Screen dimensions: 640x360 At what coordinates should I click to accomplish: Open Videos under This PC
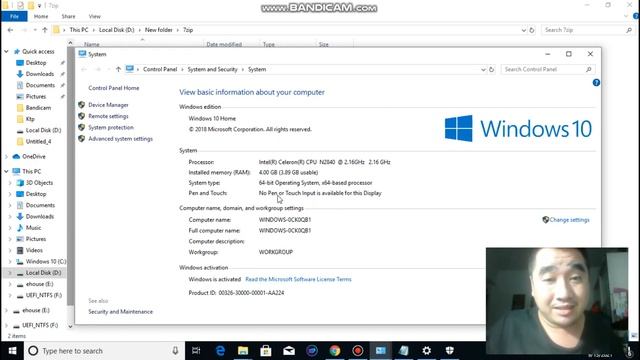coord(34,250)
